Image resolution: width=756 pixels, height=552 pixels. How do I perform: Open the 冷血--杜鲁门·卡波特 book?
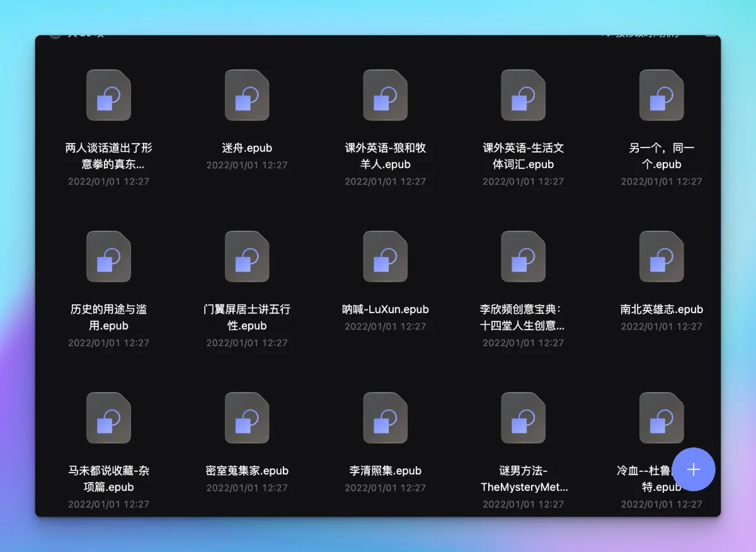(x=661, y=417)
